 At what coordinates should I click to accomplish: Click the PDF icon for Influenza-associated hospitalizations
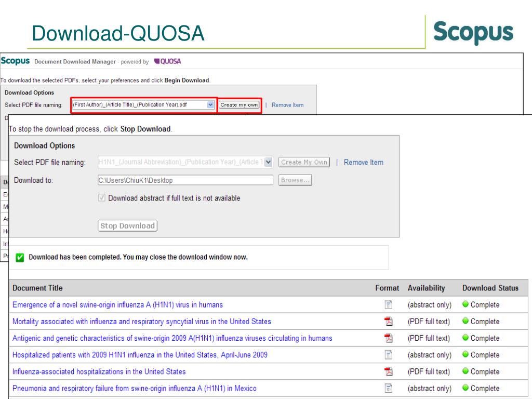389,371
